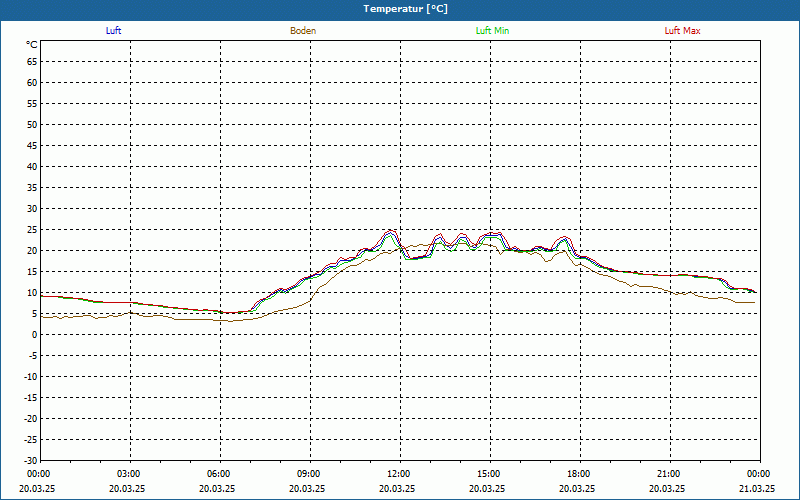Image resolution: width=800 pixels, height=500 pixels.
Task: Select the -5 y-axis value
Action: 33,356
